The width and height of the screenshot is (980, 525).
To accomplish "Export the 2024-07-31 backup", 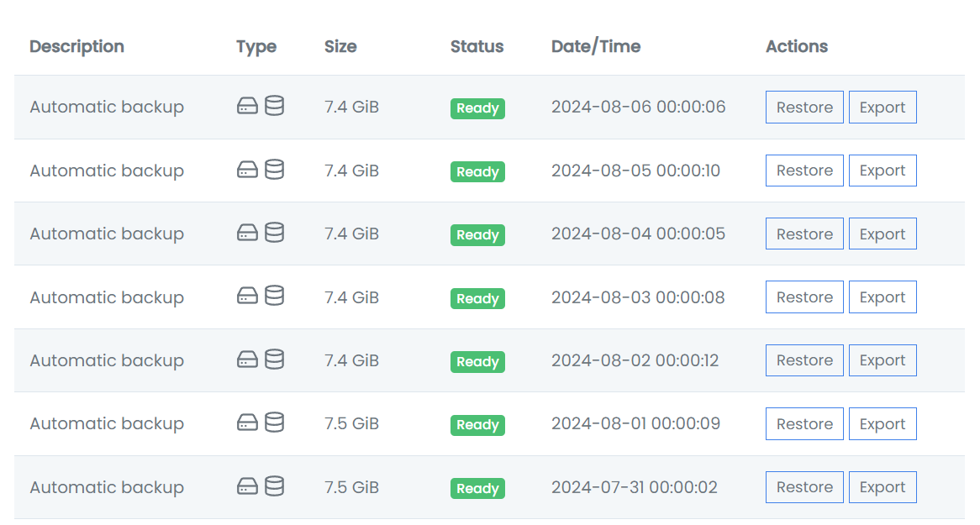I will (x=883, y=487).
